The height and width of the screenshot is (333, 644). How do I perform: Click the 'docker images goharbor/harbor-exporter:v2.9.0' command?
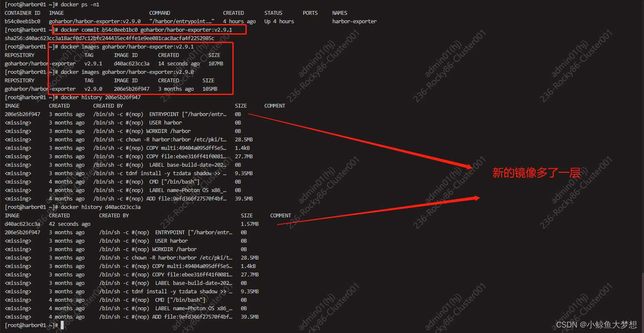pos(127,72)
